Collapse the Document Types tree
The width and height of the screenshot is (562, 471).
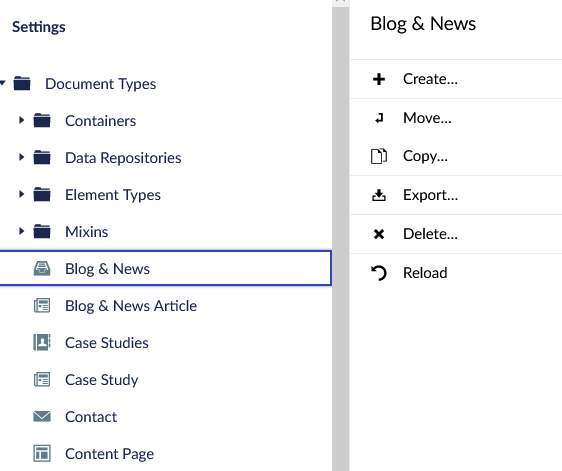point(3,83)
